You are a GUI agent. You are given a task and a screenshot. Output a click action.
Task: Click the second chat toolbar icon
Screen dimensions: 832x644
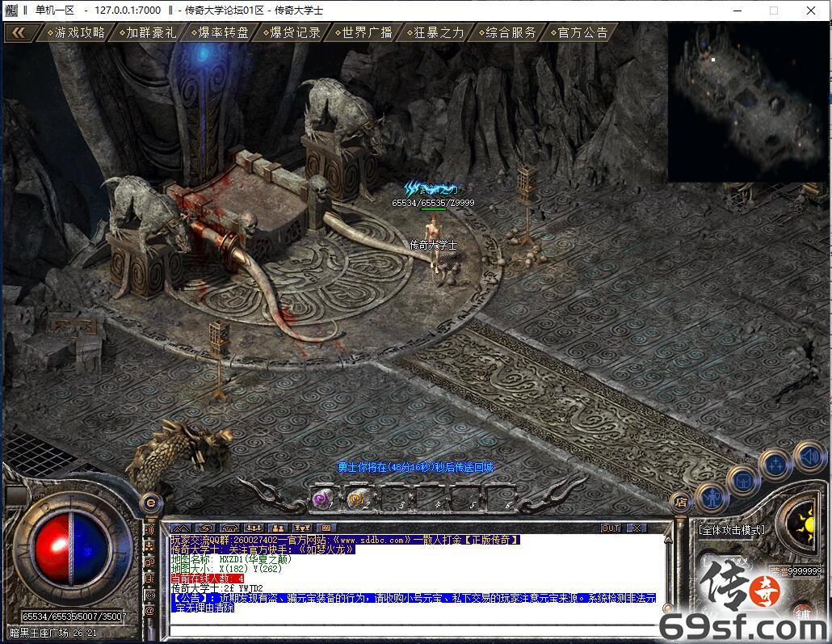pyautogui.click(x=205, y=528)
